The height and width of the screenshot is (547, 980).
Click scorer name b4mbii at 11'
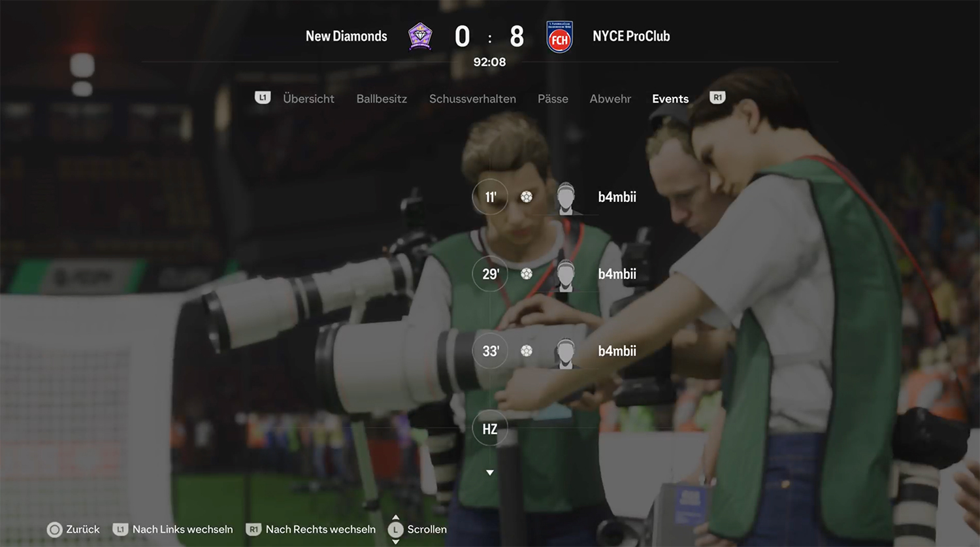click(617, 197)
